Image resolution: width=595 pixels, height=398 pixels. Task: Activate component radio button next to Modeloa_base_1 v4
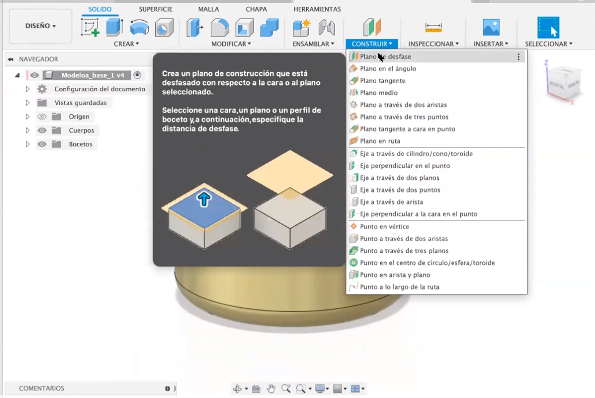[x=137, y=75]
